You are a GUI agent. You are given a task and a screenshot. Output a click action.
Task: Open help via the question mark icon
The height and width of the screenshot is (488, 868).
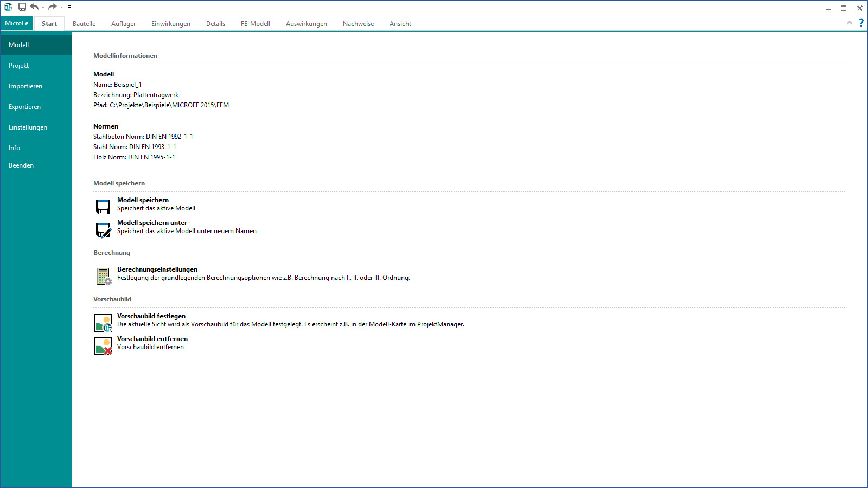(861, 23)
